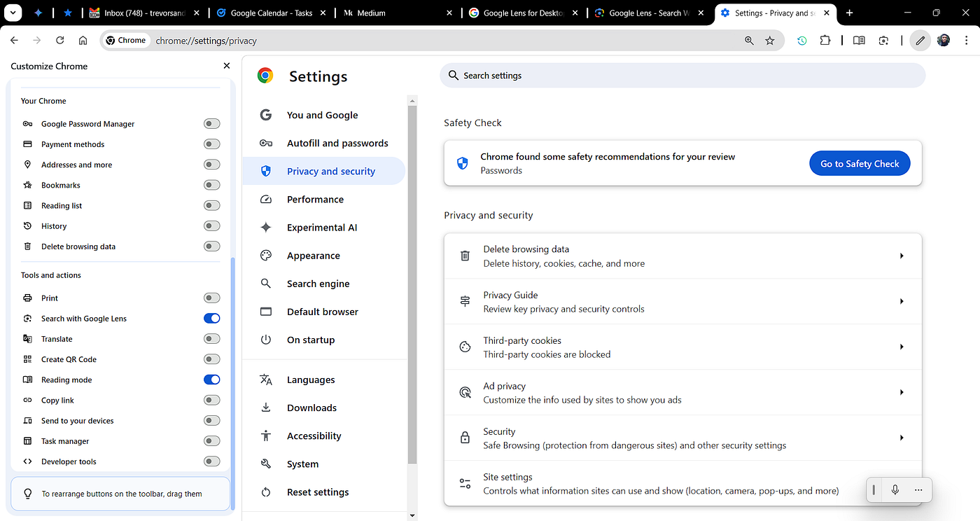This screenshot has height=521, width=980.
Task: Open Experimental AI settings
Action: click(x=324, y=228)
